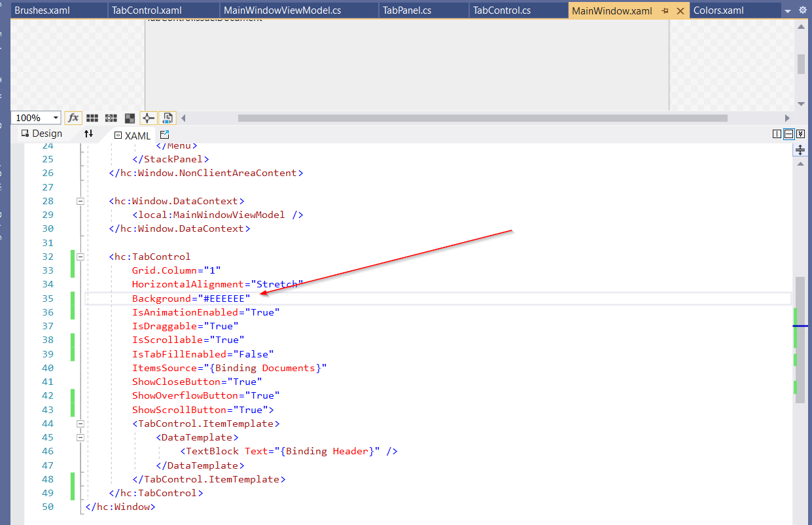812x525 pixels.
Task: Click the splitter grip between Design and XAML
Action: [800, 149]
